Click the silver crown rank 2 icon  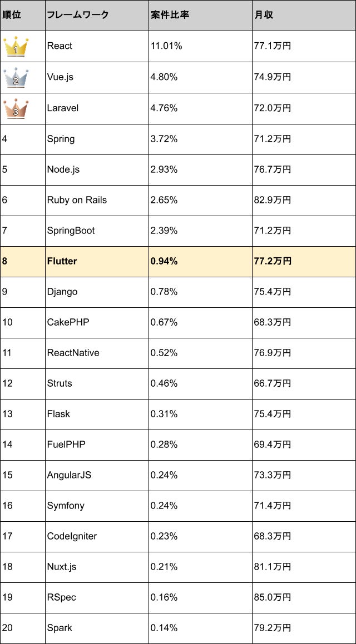click(16, 77)
